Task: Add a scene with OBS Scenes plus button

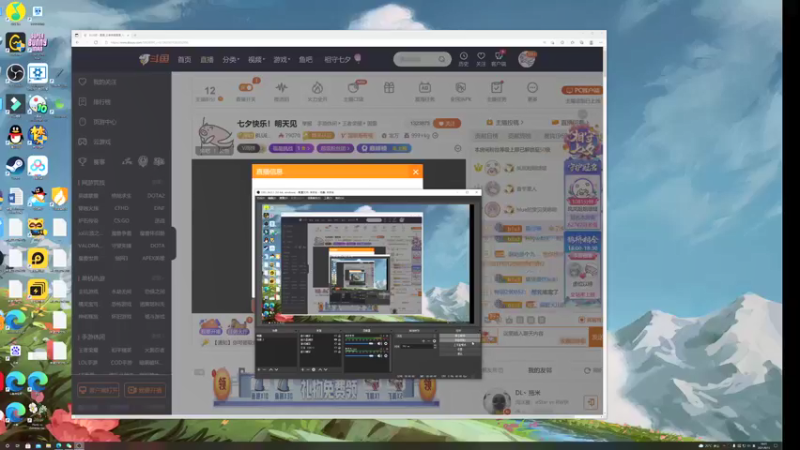Action: pyautogui.click(x=259, y=369)
